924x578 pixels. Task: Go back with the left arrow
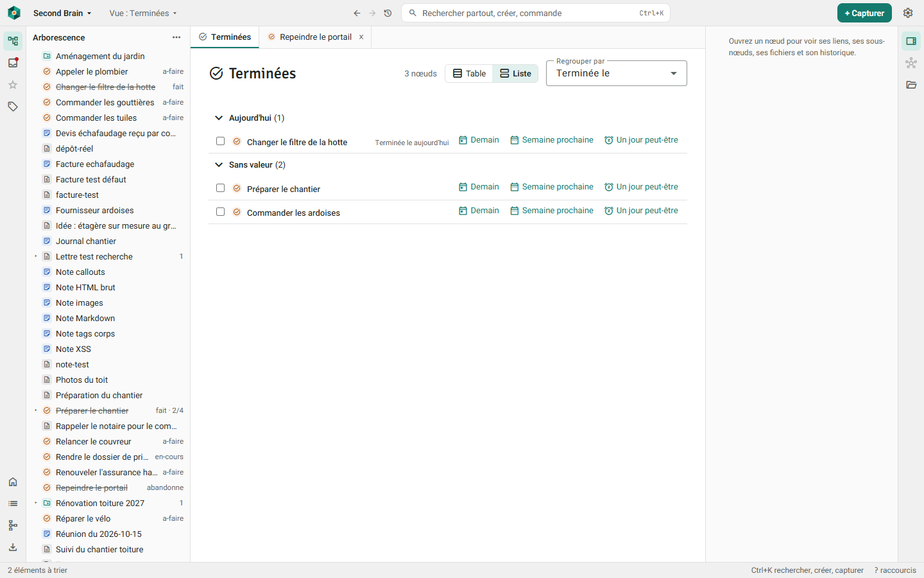click(x=357, y=13)
